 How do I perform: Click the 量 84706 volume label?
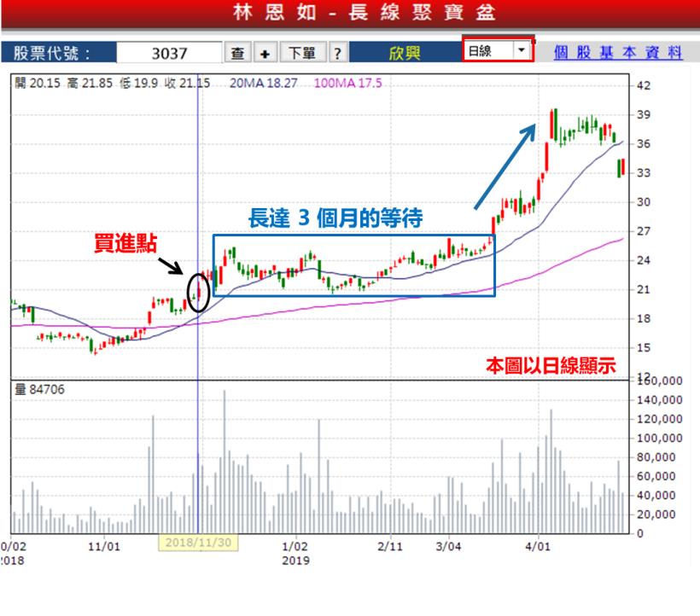click(x=40, y=389)
